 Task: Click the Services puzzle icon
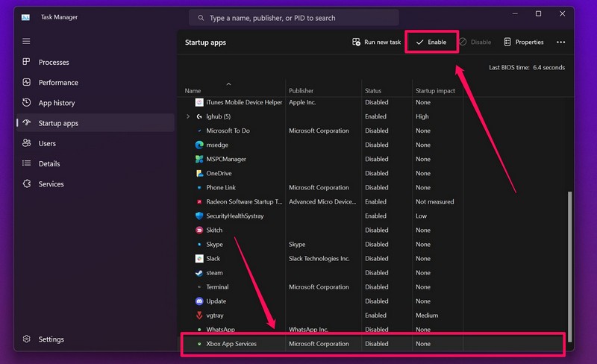tap(27, 183)
